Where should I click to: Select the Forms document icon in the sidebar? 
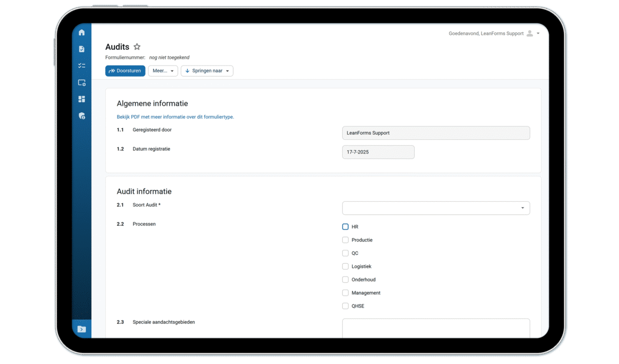[x=81, y=49]
